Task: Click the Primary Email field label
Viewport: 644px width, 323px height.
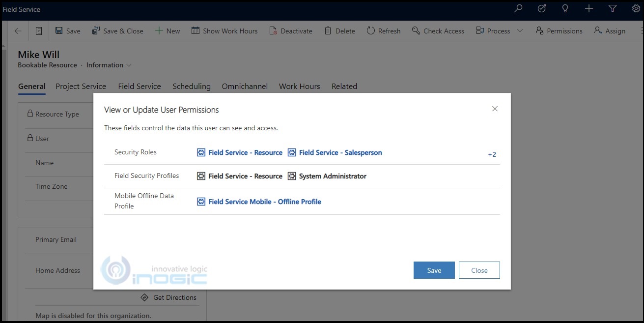Action: coord(56,239)
